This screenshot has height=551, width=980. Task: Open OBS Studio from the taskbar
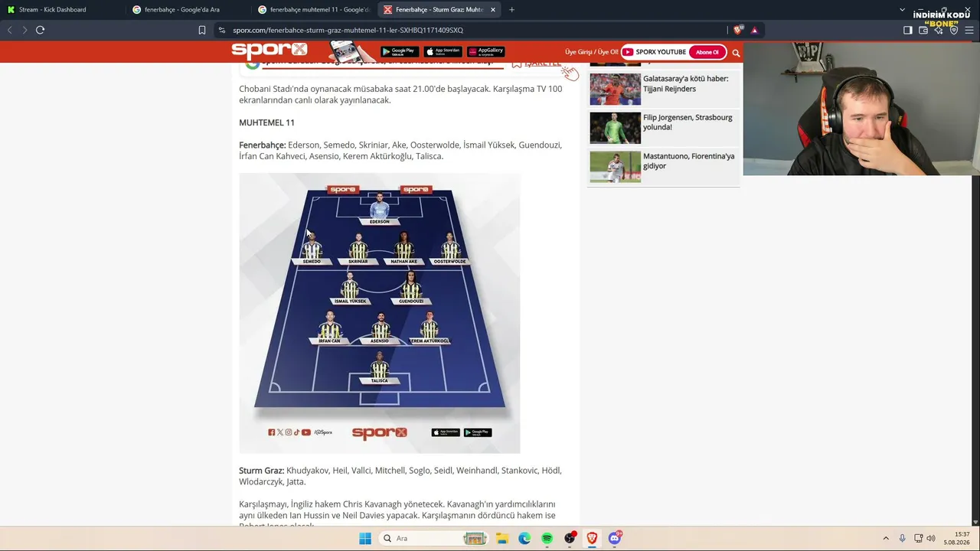tap(570, 538)
